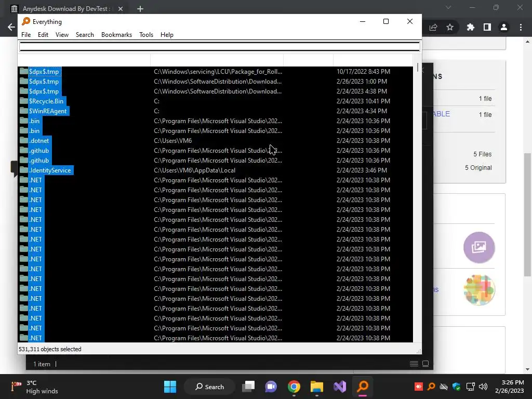Select the $WinREAgent folder row
The height and width of the screenshot is (399, 532).
[x=215, y=111]
